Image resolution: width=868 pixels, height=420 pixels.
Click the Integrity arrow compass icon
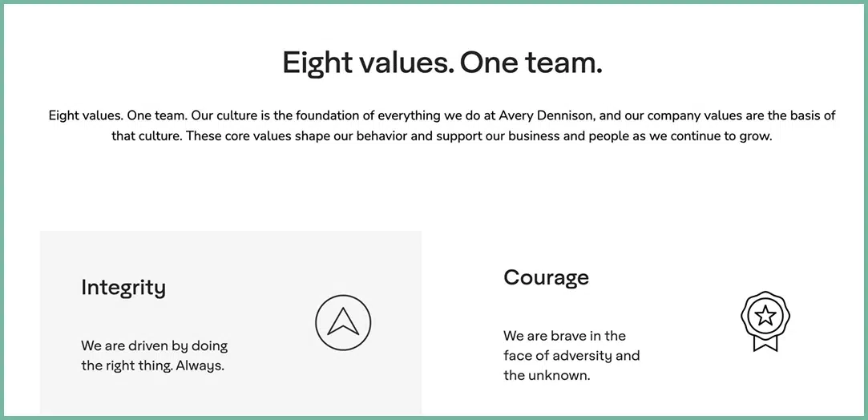pos(343,322)
